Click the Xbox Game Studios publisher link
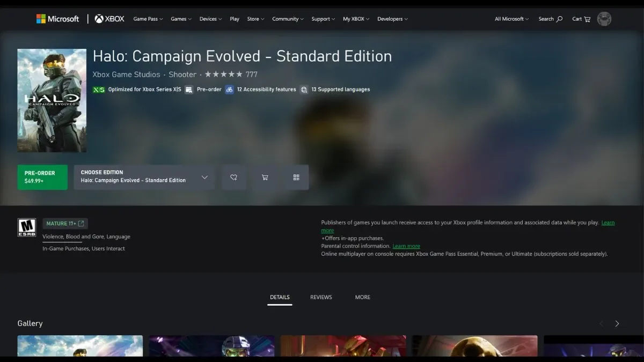Image resolution: width=644 pixels, height=362 pixels. [126, 75]
